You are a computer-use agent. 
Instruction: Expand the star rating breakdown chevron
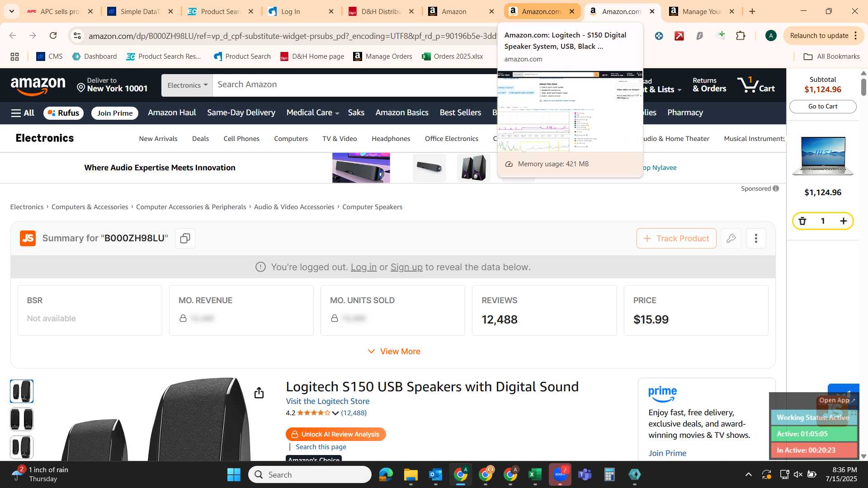pos(335,413)
